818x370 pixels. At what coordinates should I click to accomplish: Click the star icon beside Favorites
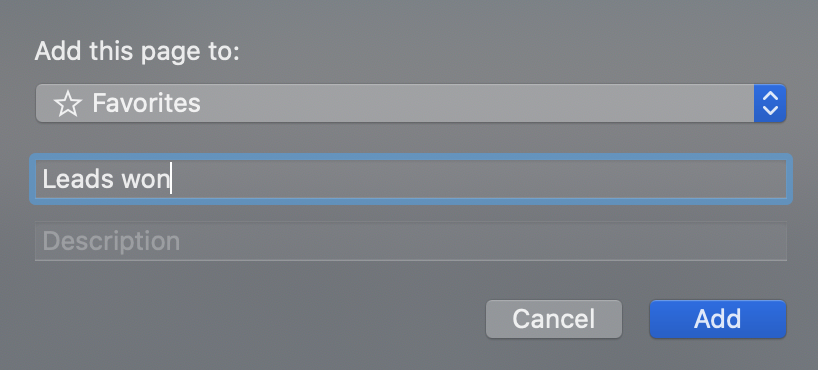click(68, 104)
